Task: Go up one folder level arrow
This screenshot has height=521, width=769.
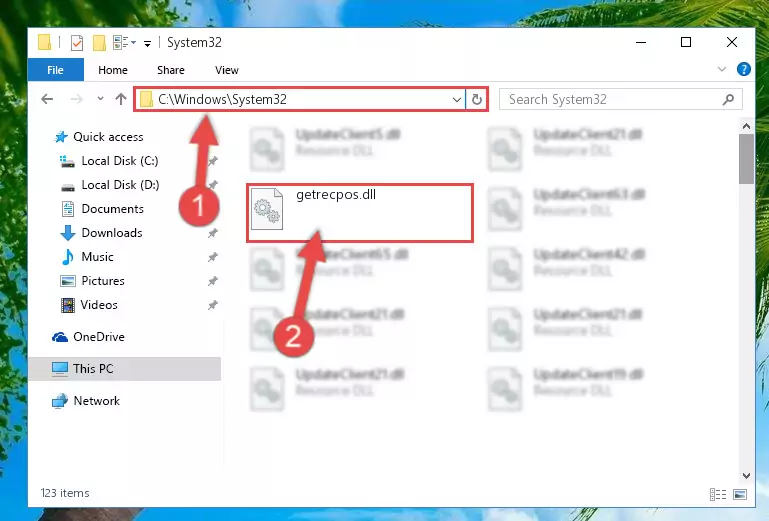Action: click(x=121, y=99)
